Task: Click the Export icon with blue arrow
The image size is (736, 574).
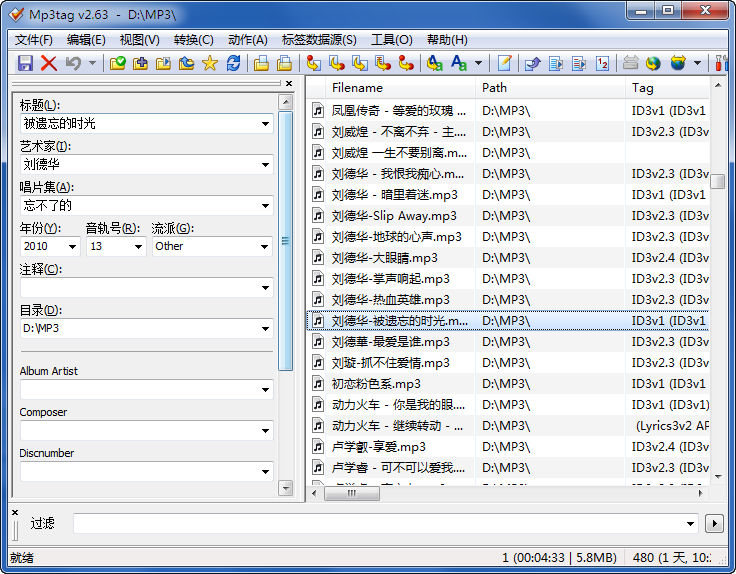Action: [x=533, y=62]
